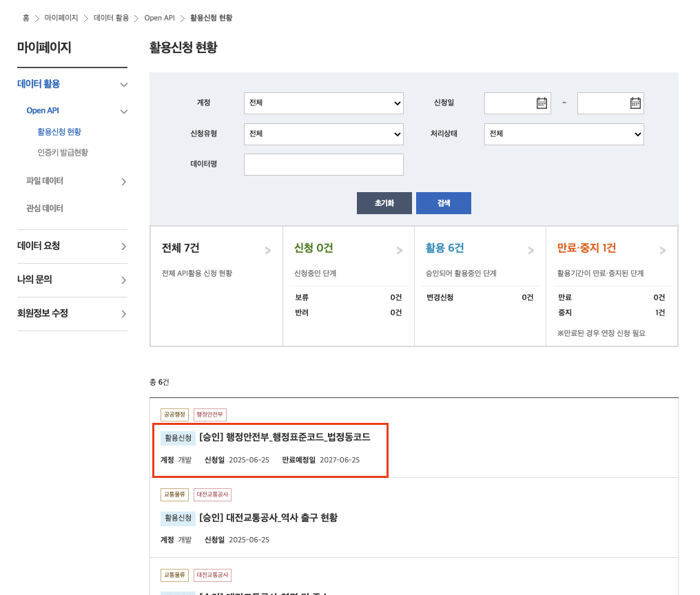700x595 pixels.
Task: Open [승인] 행정안전부_행정표준코드_법정동코드 entry
Action: coord(285,437)
